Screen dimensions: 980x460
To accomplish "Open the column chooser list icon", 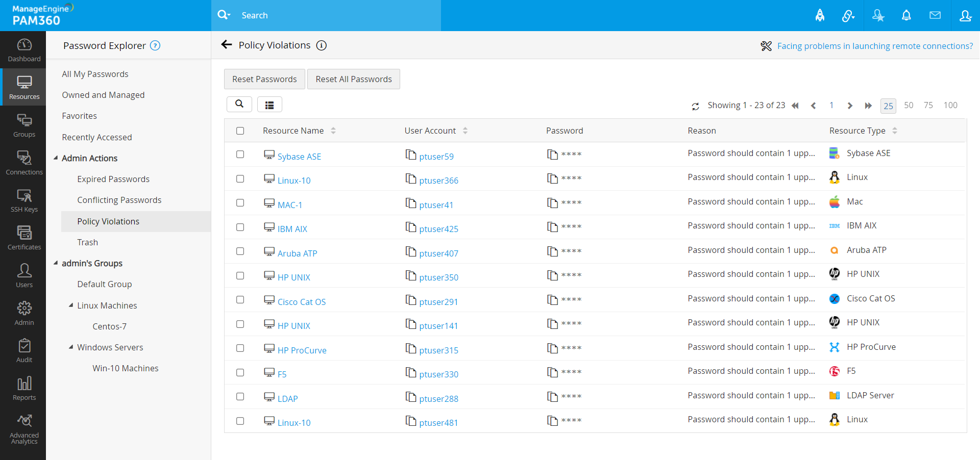I will pos(269,105).
